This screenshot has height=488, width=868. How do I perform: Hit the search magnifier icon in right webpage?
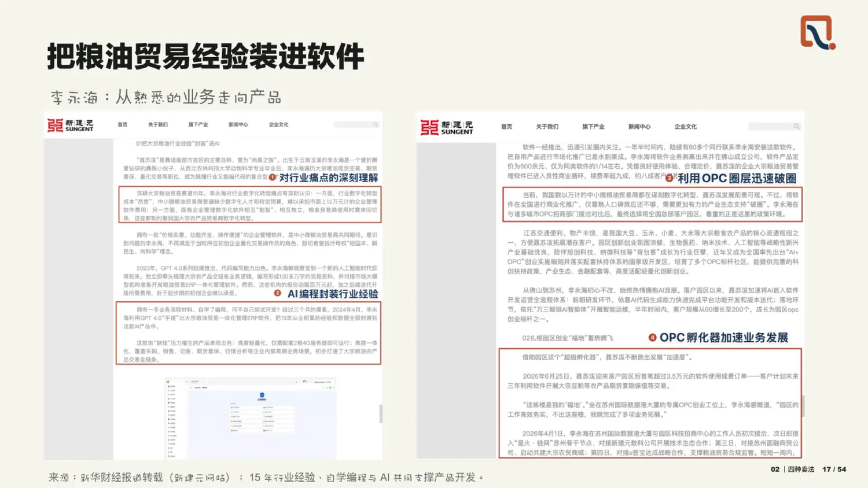796,127
